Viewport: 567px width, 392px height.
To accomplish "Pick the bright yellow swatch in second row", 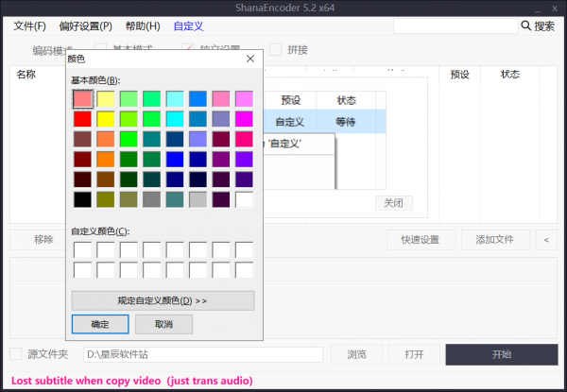I will (x=106, y=119).
